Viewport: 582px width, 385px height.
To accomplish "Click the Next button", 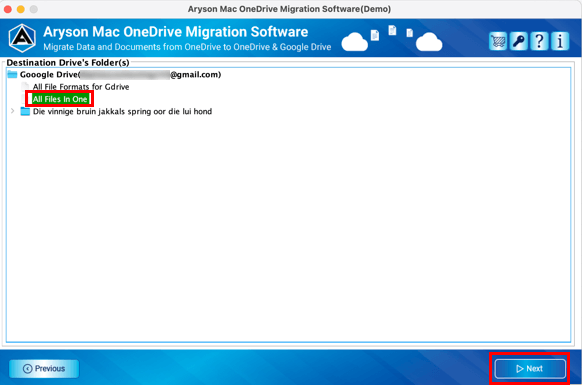I will point(530,368).
